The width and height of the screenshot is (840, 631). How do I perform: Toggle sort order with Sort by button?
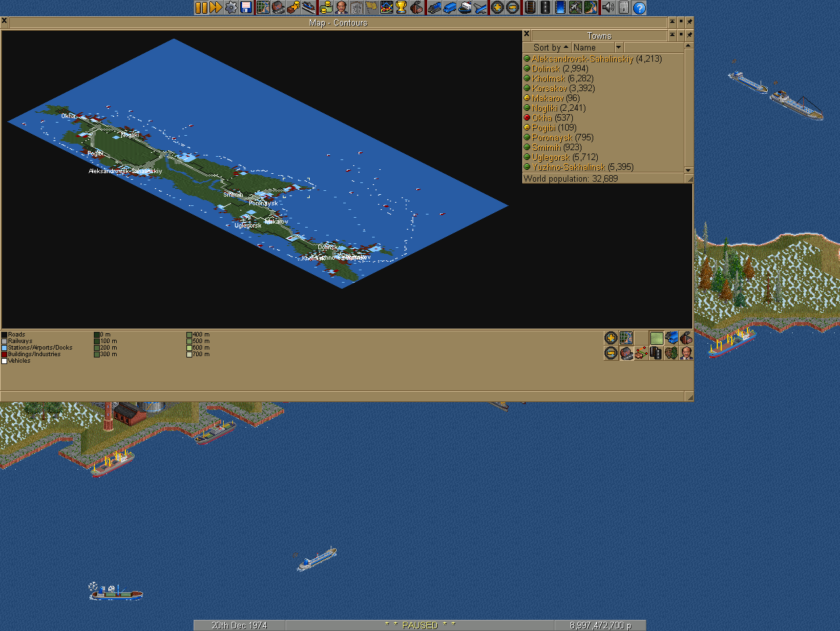tap(546, 47)
